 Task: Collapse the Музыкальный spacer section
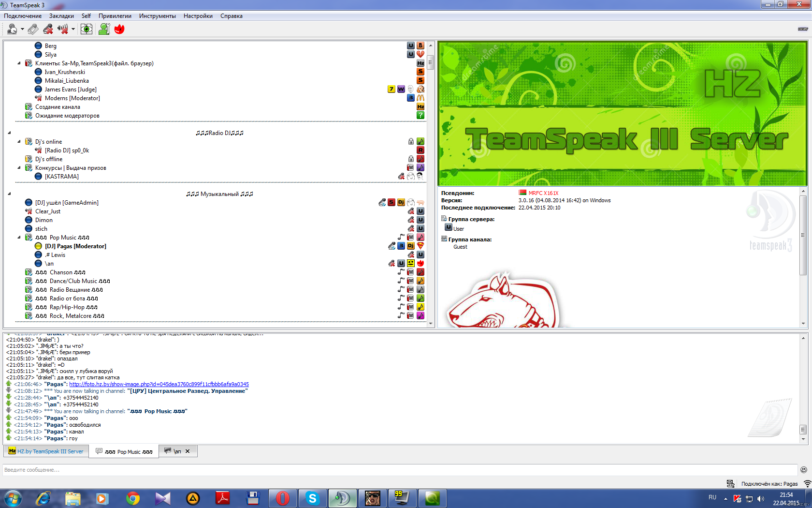click(9, 194)
